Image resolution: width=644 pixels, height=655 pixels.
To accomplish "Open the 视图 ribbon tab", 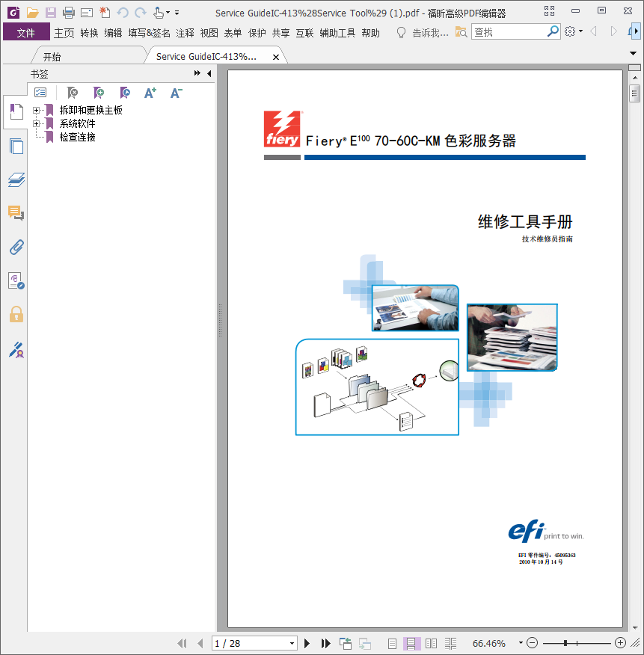I will point(209,33).
